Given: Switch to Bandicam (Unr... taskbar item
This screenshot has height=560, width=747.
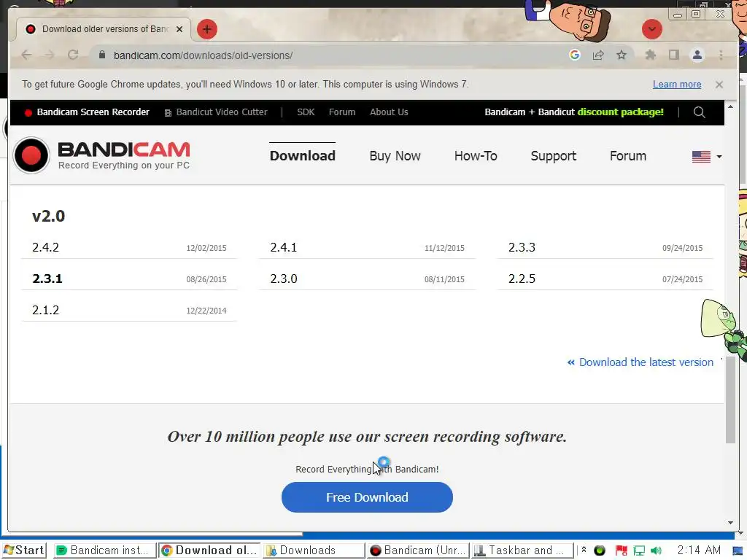Looking at the screenshot, I should point(418,551).
